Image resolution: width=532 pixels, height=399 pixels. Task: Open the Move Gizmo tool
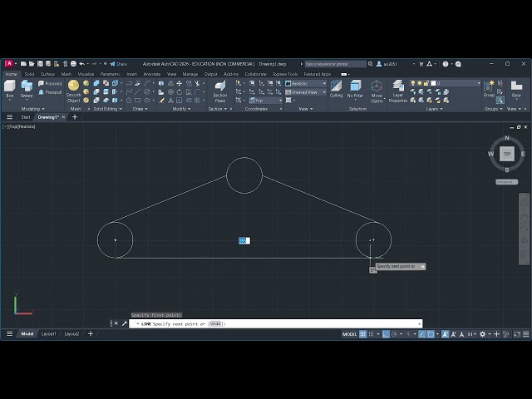[x=377, y=91]
